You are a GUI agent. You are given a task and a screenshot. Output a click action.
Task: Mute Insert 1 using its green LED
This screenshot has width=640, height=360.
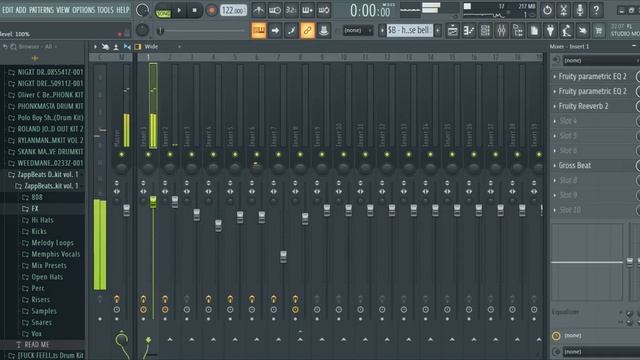pyautogui.click(x=148, y=155)
